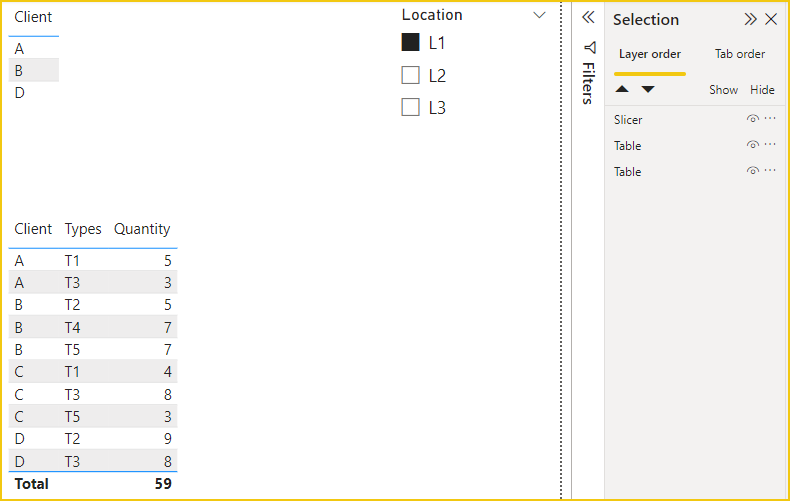790x501 pixels.
Task: Click the Filters funnel icon
Action: [x=590, y=47]
